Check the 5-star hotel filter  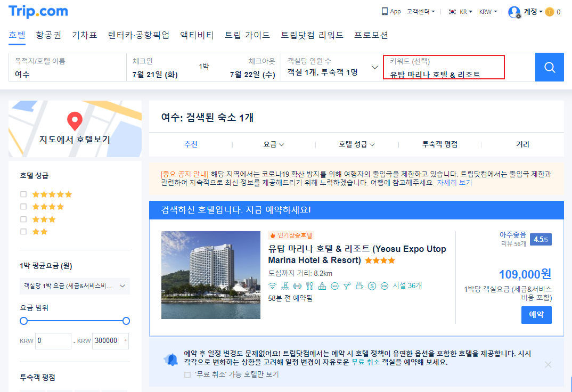[24, 194]
